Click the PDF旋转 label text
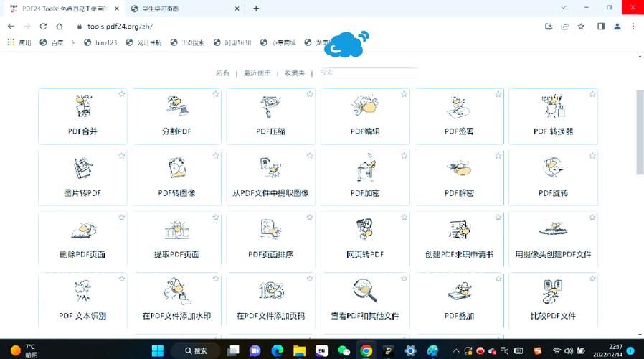This screenshot has height=359, width=644. [x=553, y=193]
